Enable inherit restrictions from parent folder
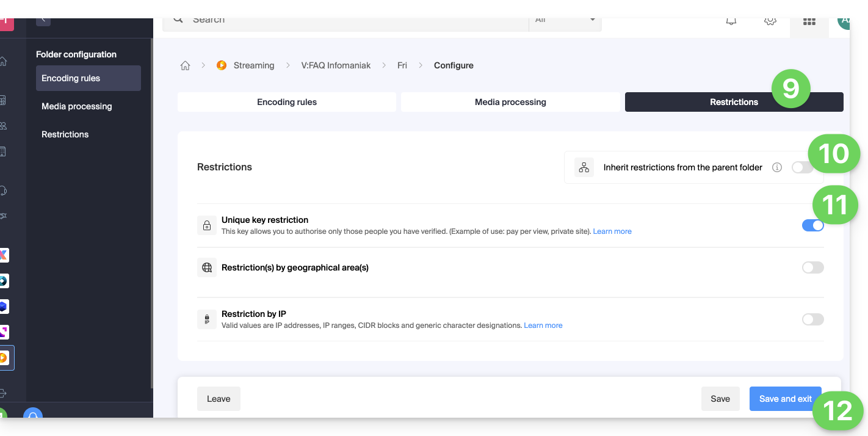The width and height of the screenshot is (868, 436). click(801, 167)
